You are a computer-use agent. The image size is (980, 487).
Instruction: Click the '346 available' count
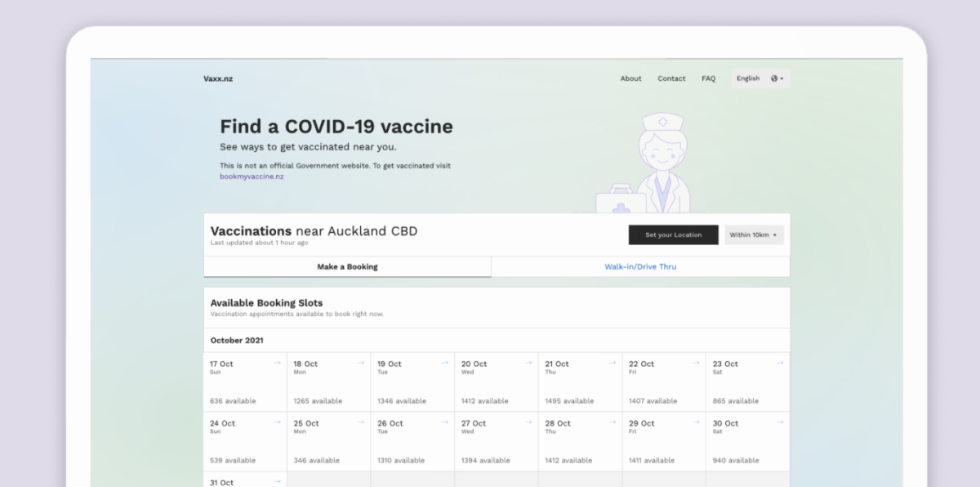(317, 460)
